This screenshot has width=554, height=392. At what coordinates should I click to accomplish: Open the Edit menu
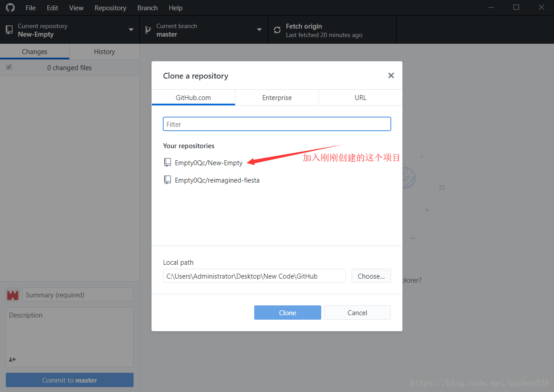coord(53,8)
